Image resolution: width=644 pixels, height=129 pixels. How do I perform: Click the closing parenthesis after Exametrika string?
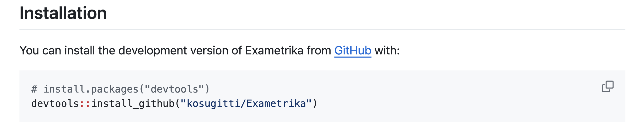[x=315, y=104]
